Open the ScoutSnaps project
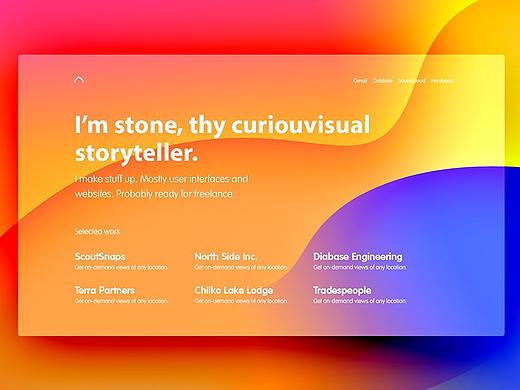 coord(100,256)
